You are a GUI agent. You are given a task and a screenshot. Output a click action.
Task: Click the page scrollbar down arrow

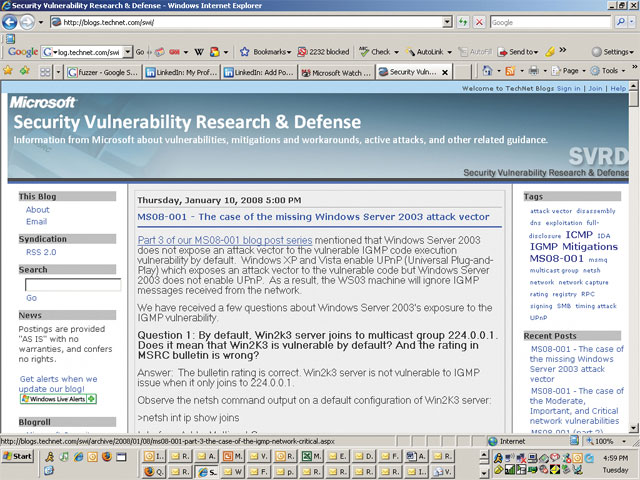633,428
